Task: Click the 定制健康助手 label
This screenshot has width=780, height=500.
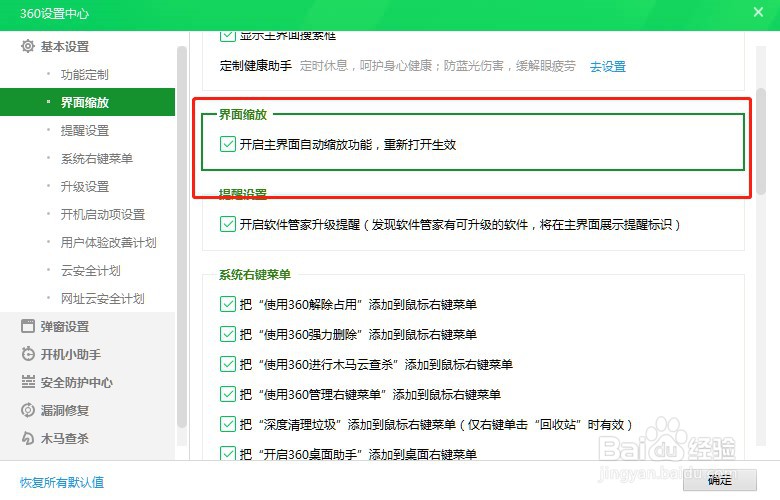Action: pos(256,66)
